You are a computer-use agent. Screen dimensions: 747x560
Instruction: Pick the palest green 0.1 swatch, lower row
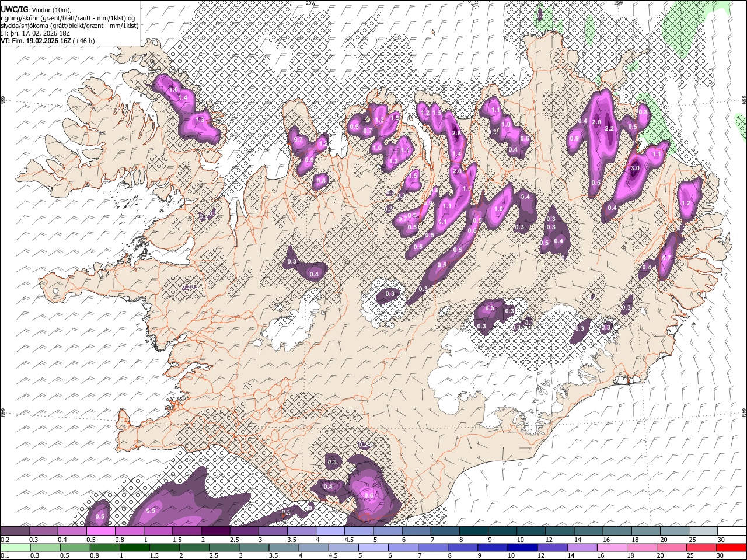click(x=15, y=547)
